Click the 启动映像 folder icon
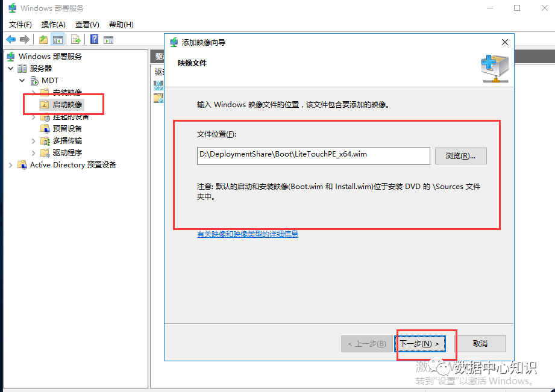Screen dimensions: 555x392 [45, 105]
